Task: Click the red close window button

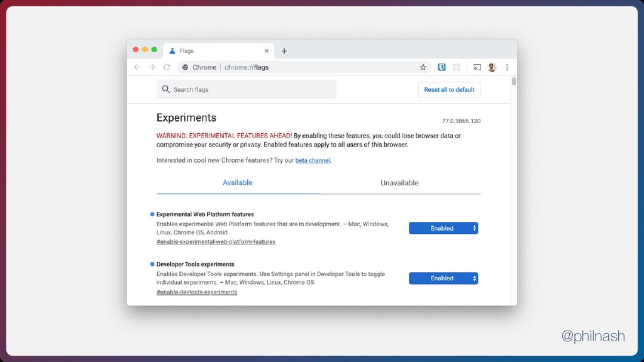Action: click(136, 49)
